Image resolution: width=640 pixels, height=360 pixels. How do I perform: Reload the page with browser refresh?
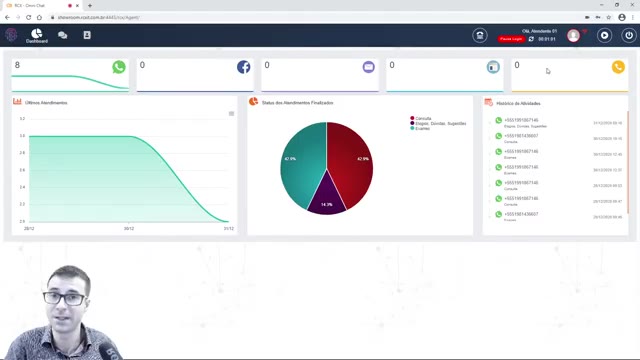(x=29, y=17)
